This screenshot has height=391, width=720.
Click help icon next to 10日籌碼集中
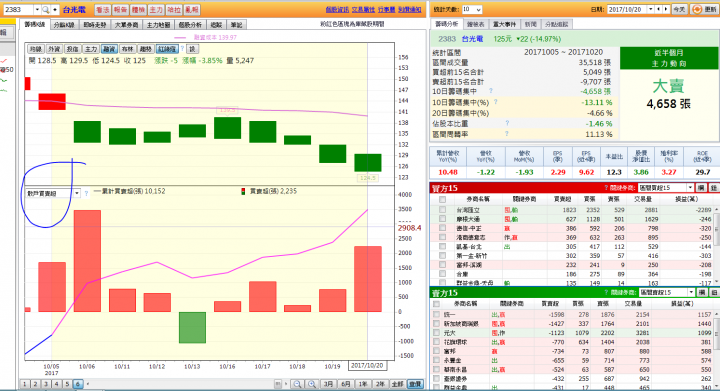click(x=490, y=91)
